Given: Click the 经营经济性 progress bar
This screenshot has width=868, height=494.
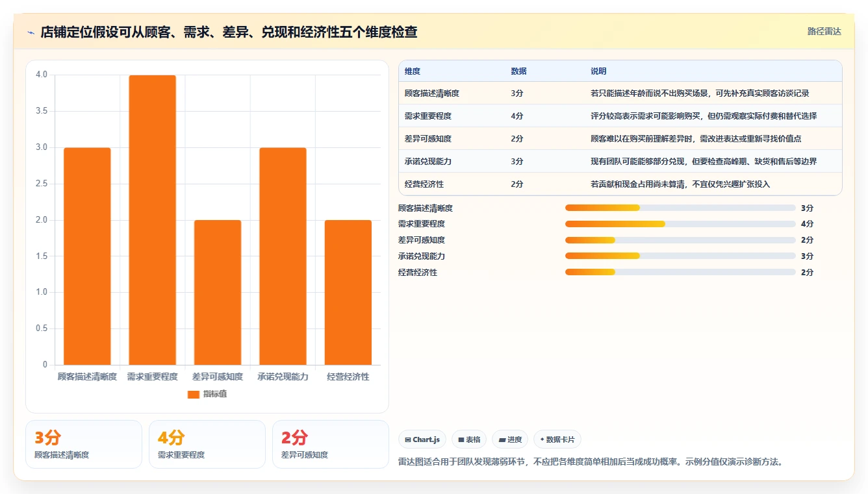Looking at the screenshot, I should click(x=680, y=272).
